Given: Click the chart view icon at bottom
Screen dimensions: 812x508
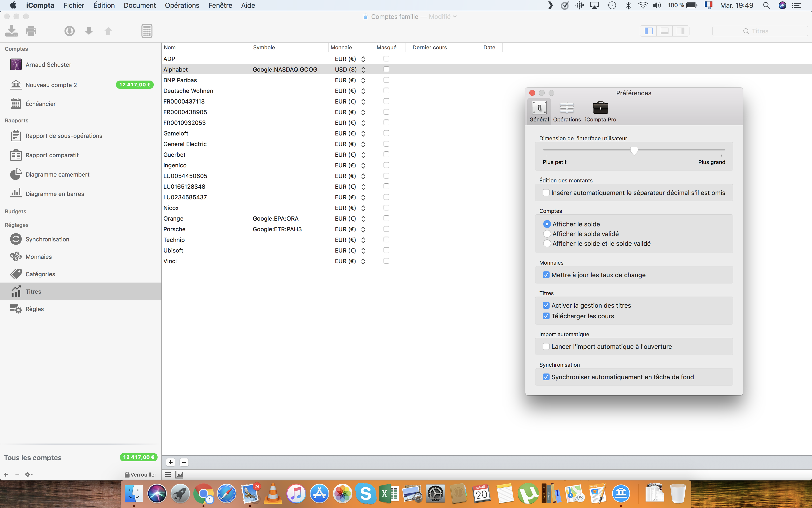Looking at the screenshot, I should [180, 475].
